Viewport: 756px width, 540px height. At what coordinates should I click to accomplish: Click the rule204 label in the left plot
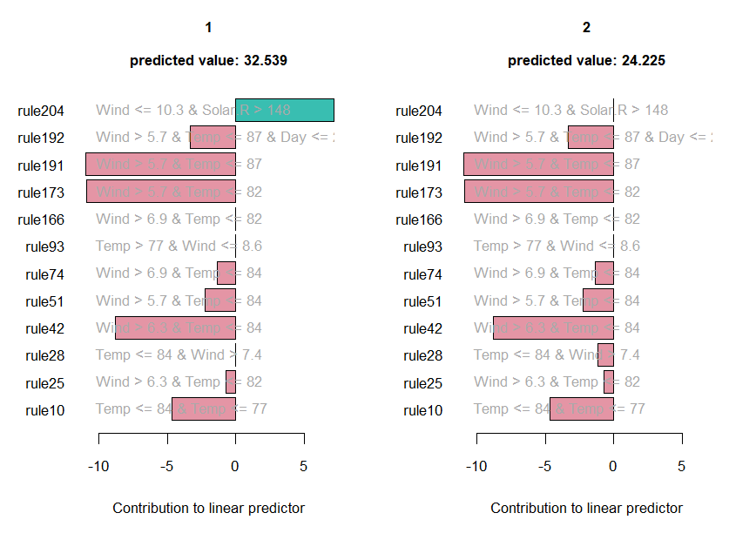(x=41, y=111)
